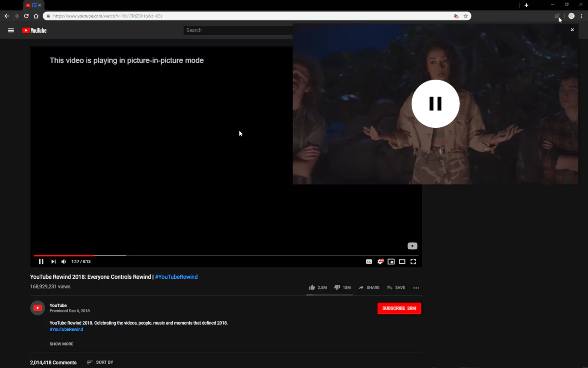Open the hamburger menu beside the logo
Image resolution: width=588 pixels, height=368 pixels.
click(x=11, y=30)
